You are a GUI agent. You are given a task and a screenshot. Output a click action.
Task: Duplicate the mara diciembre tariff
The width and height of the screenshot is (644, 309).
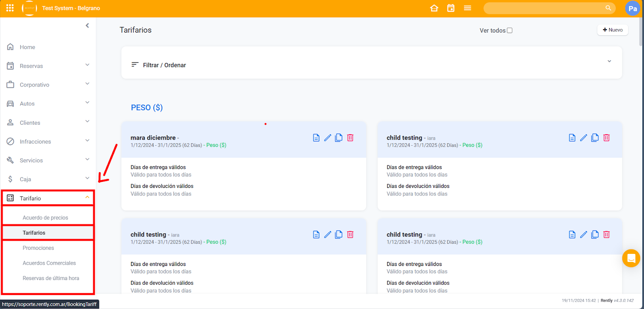339,138
